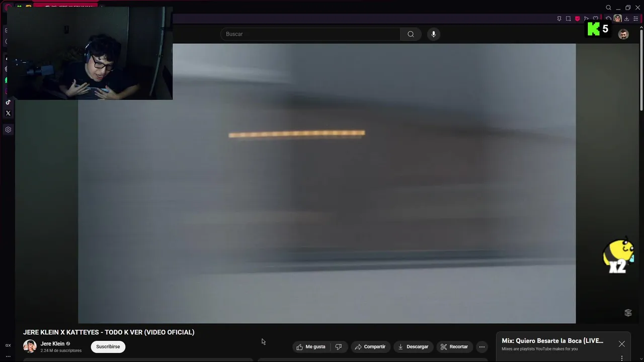Screen dimensions: 644x362
Task: Open the red ad-blocker shield icon
Action: 577,19
